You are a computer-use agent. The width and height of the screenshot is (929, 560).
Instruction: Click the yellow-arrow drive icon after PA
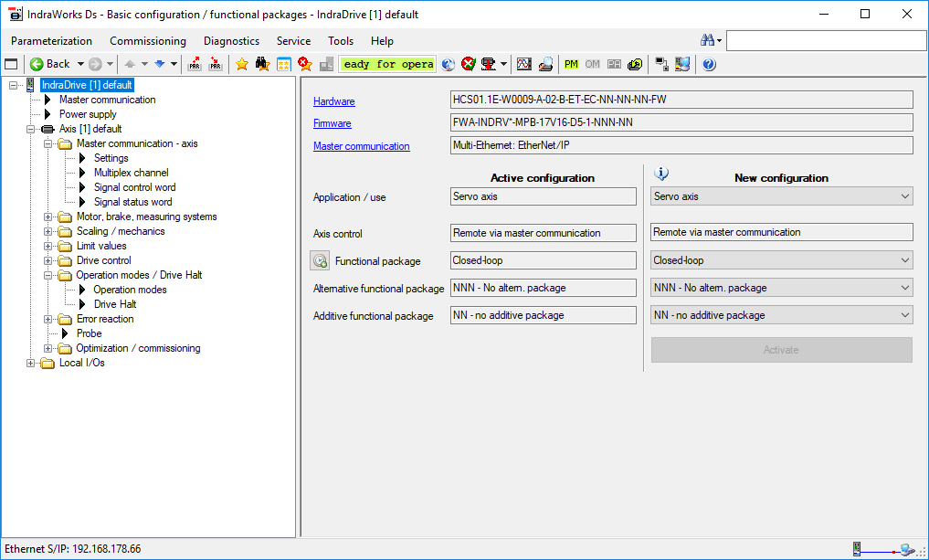pos(635,64)
